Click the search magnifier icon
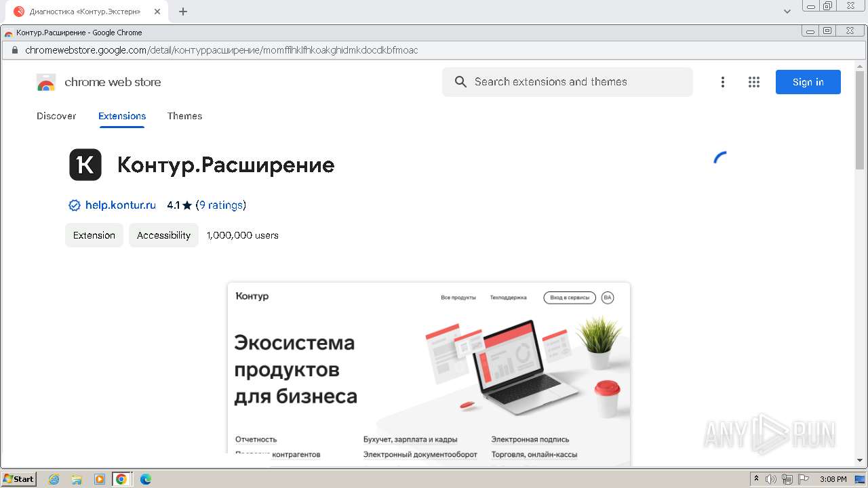868x488 pixels. click(460, 82)
